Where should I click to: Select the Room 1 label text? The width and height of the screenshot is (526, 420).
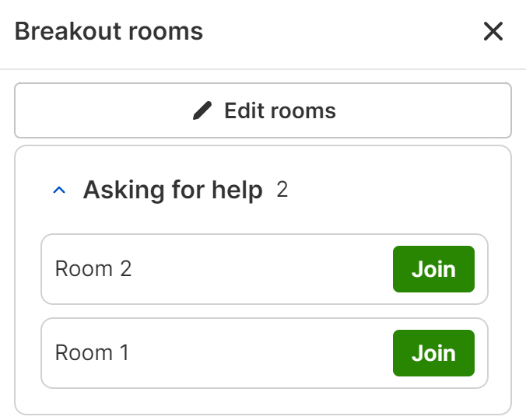pyautogui.click(x=92, y=353)
